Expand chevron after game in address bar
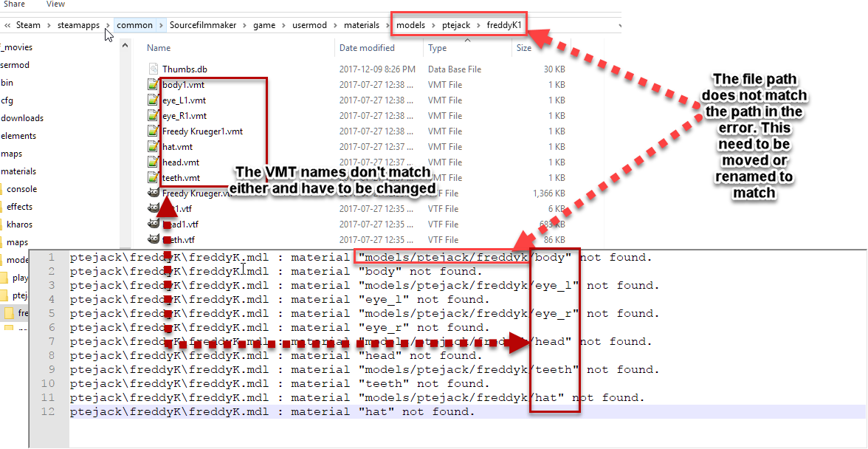868x449 pixels. 284,25
